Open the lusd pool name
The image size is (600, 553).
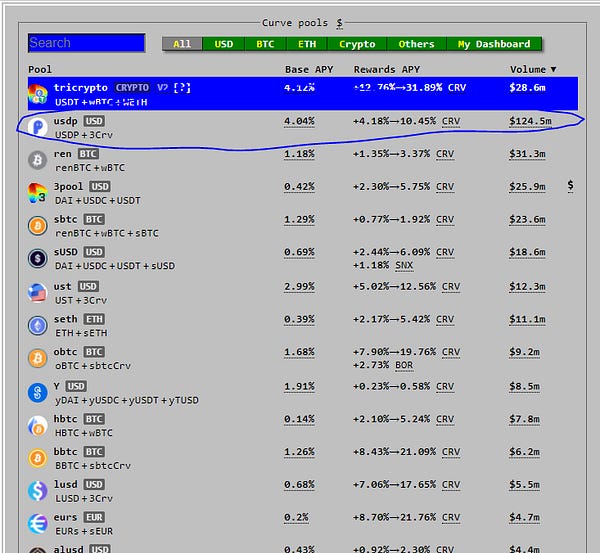coord(65,484)
